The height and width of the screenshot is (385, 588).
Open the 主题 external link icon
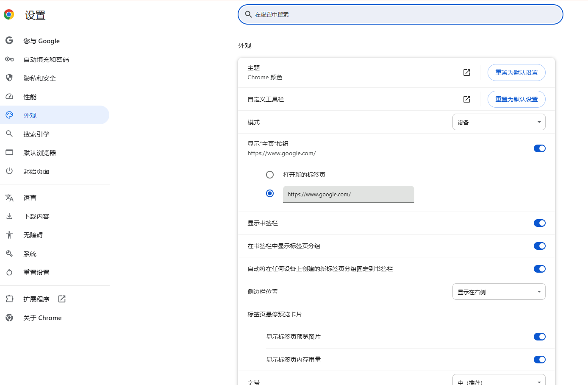[467, 73]
